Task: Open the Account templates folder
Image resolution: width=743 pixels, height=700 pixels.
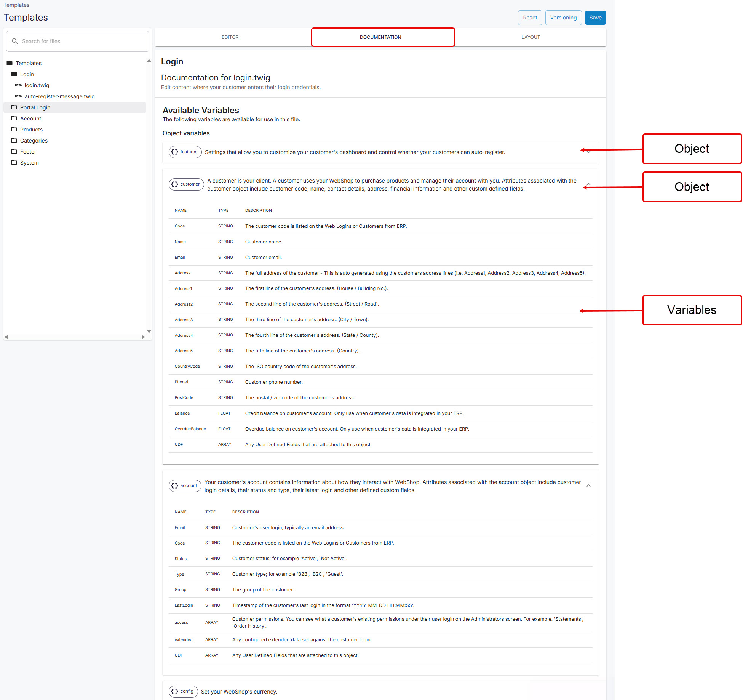Action: tap(30, 118)
